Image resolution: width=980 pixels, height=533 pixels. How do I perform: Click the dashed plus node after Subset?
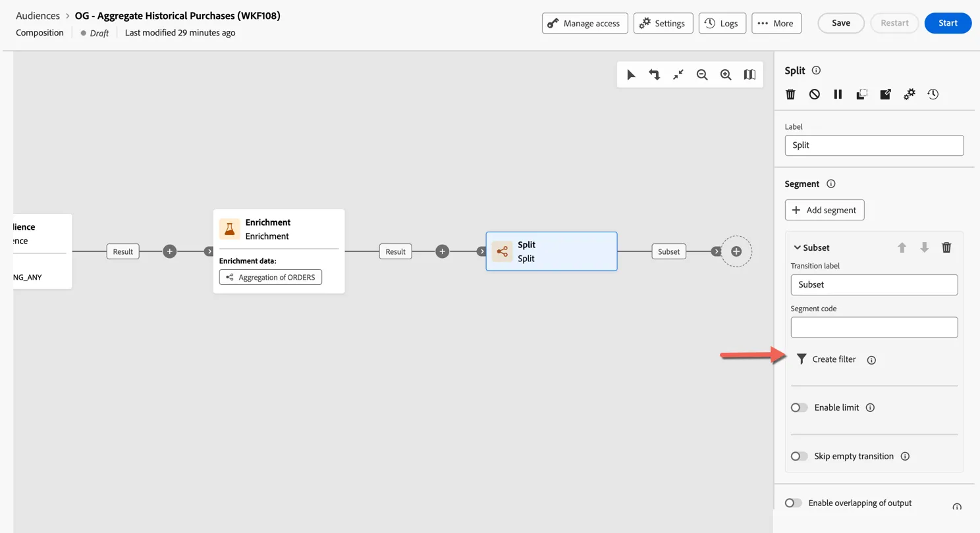(x=736, y=251)
